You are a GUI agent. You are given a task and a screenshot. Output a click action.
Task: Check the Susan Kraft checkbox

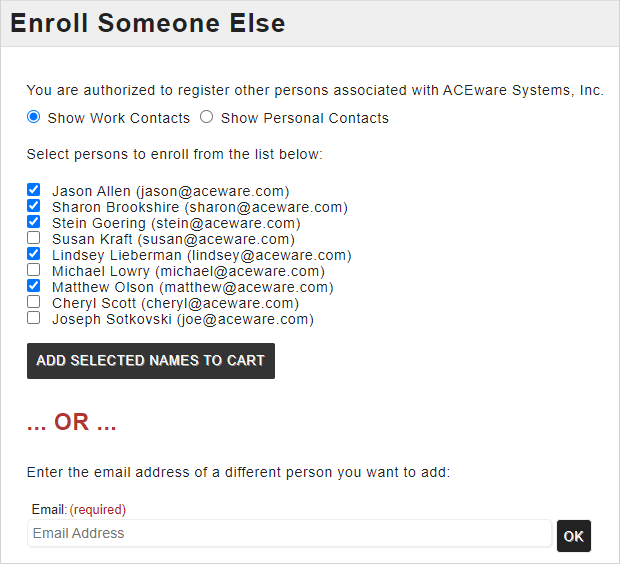click(34, 238)
